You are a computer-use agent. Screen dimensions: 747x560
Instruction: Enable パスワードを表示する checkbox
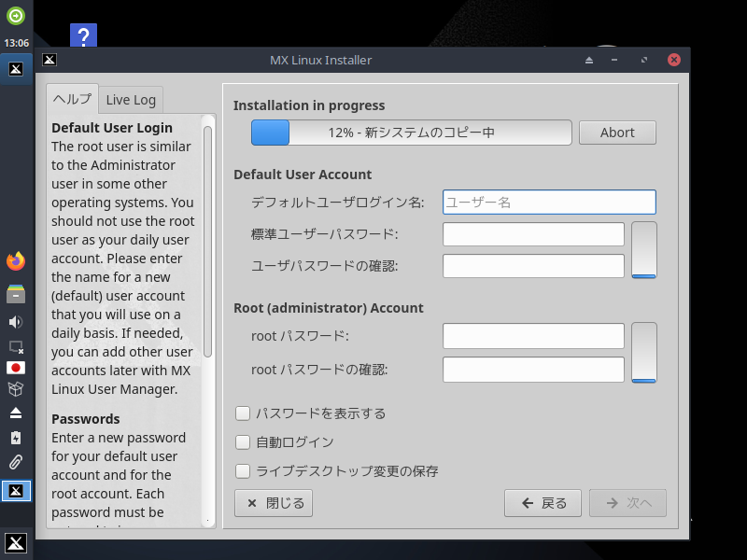pyautogui.click(x=243, y=413)
